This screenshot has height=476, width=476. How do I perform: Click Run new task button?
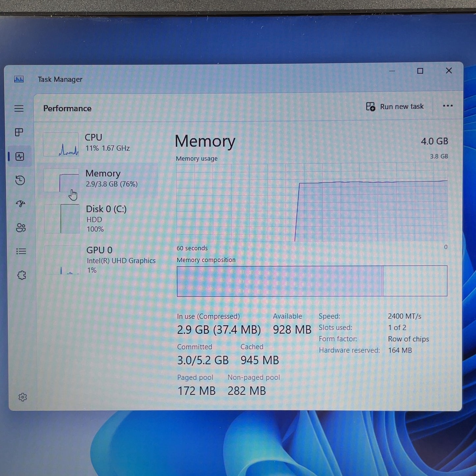(x=395, y=106)
